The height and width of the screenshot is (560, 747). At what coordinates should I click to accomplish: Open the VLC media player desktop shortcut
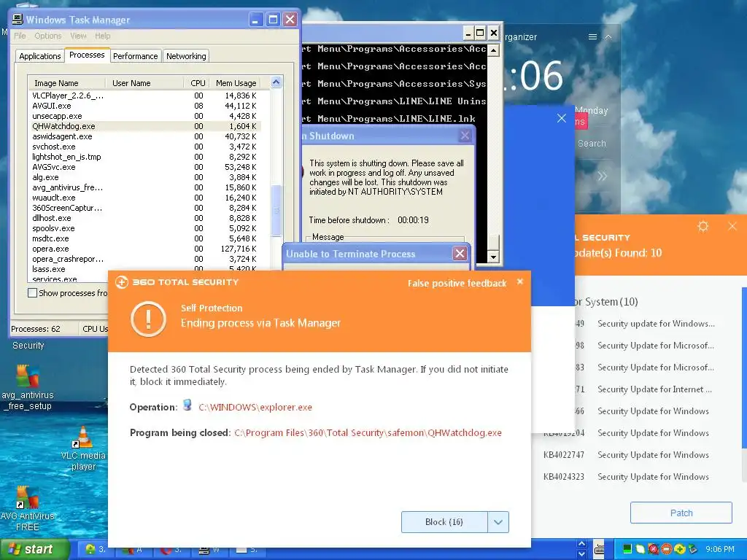click(83, 448)
